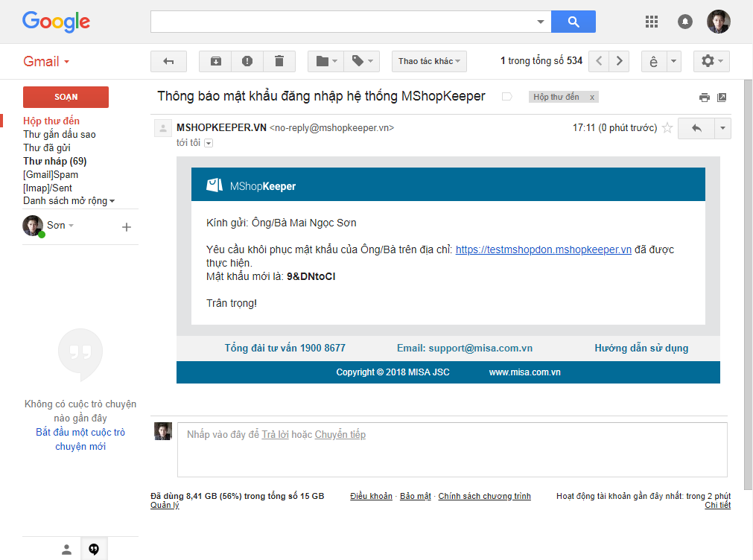Star this message
Screen dimensions: 753x560
[x=667, y=128]
